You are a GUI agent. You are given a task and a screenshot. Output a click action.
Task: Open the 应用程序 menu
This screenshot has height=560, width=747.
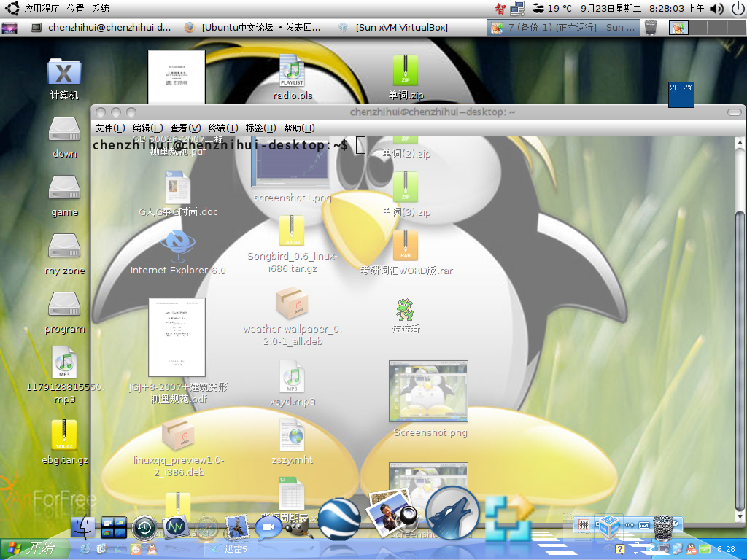point(42,9)
